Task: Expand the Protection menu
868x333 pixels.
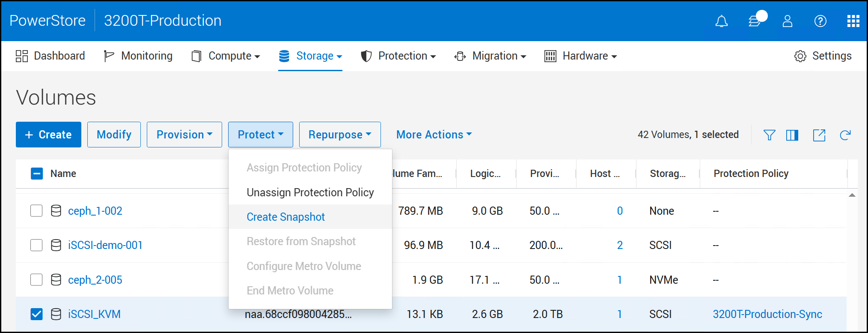Action: [x=398, y=56]
